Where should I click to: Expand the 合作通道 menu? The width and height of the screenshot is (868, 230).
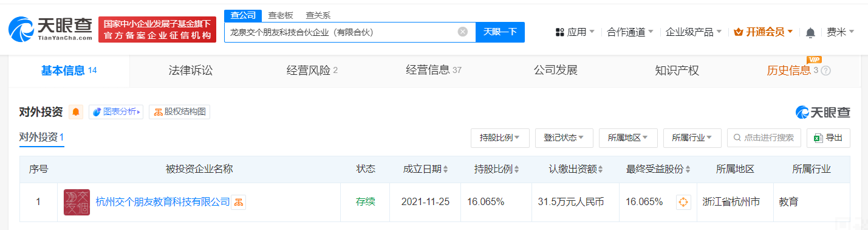coord(630,32)
